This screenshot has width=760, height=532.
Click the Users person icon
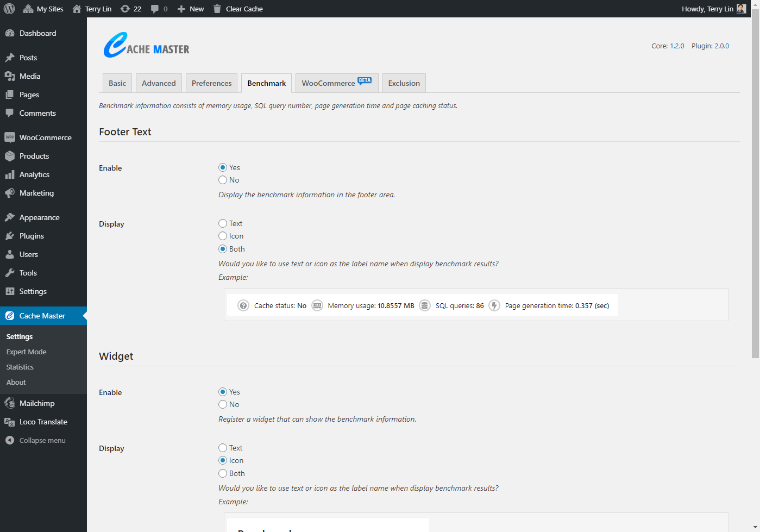pyautogui.click(x=10, y=254)
